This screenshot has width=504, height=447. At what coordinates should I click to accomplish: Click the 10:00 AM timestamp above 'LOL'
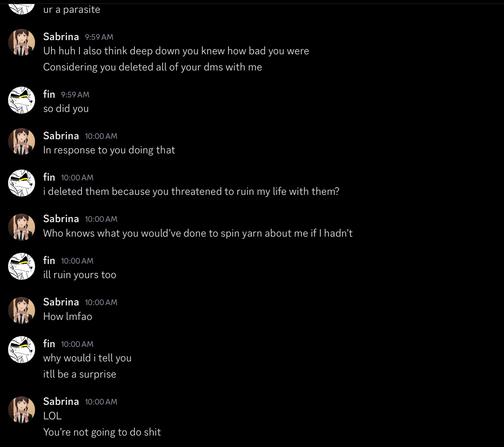[x=101, y=402]
